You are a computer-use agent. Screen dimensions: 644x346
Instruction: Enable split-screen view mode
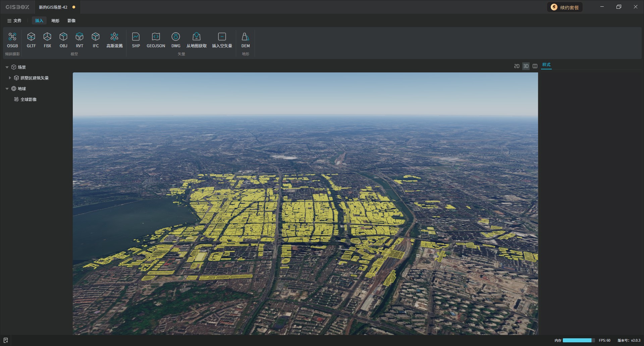click(535, 66)
